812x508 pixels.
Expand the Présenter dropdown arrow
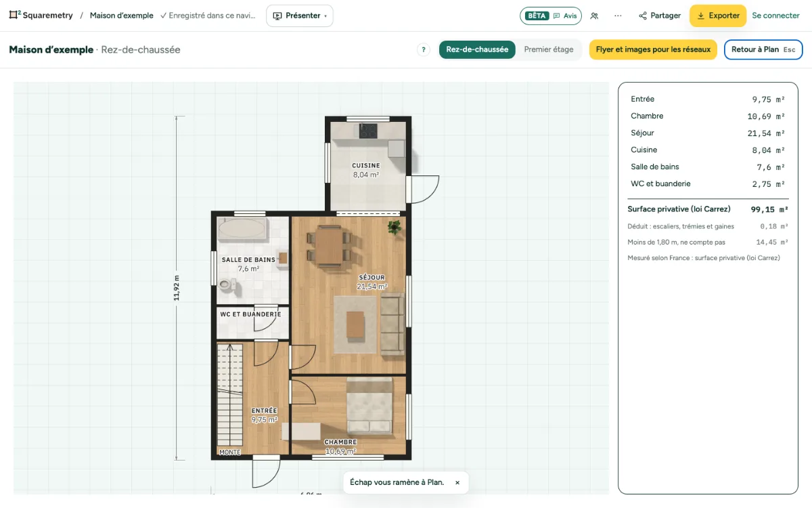[x=325, y=16]
